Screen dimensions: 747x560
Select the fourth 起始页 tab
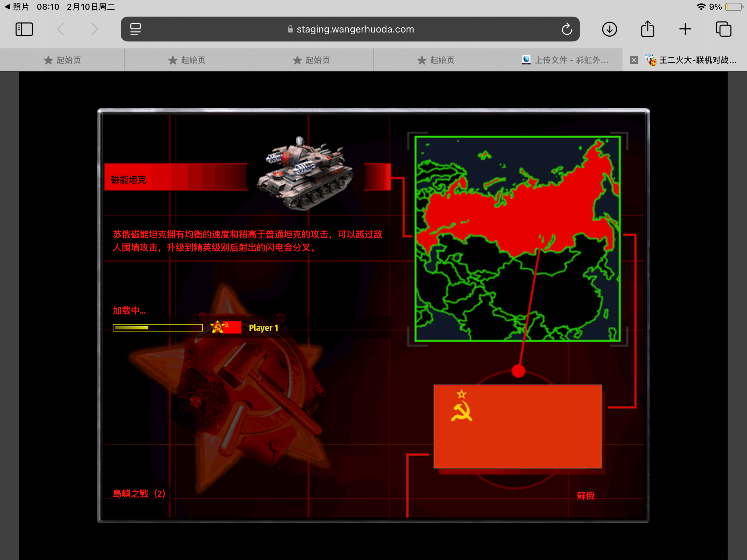pyautogui.click(x=436, y=60)
